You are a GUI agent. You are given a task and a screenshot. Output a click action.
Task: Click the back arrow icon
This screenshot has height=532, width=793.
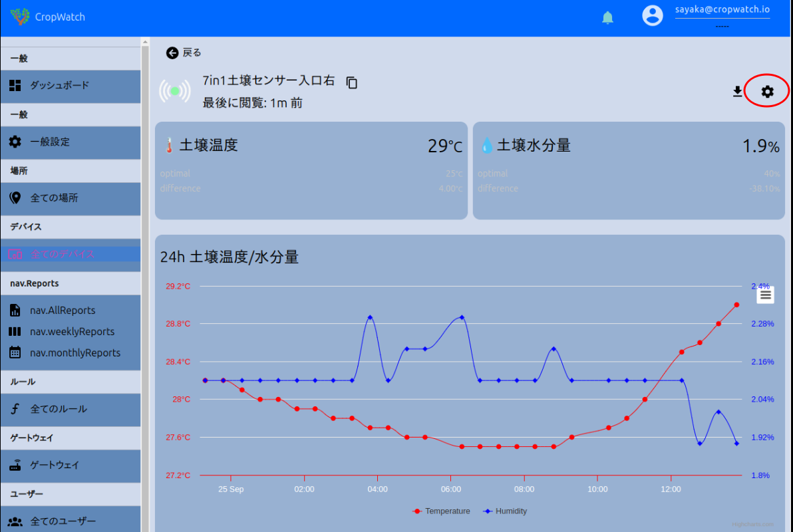click(x=172, y=53)
